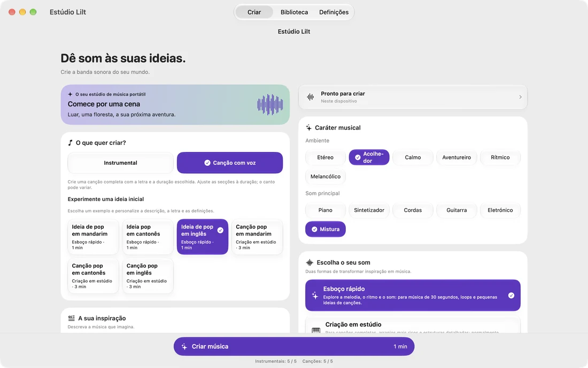
Task: Switch to the 'Criar' tab
Action: 254,12
